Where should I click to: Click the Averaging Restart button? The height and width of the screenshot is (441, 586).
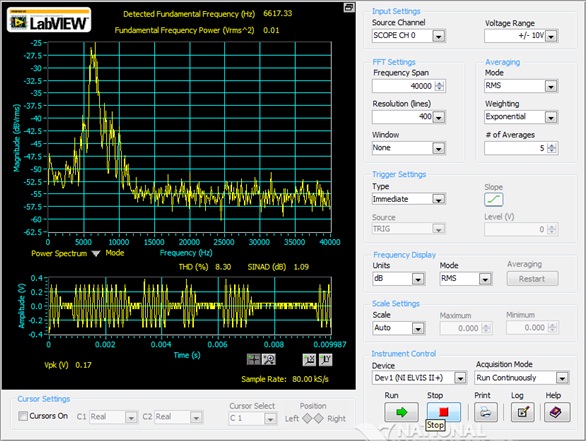(533, 279)
